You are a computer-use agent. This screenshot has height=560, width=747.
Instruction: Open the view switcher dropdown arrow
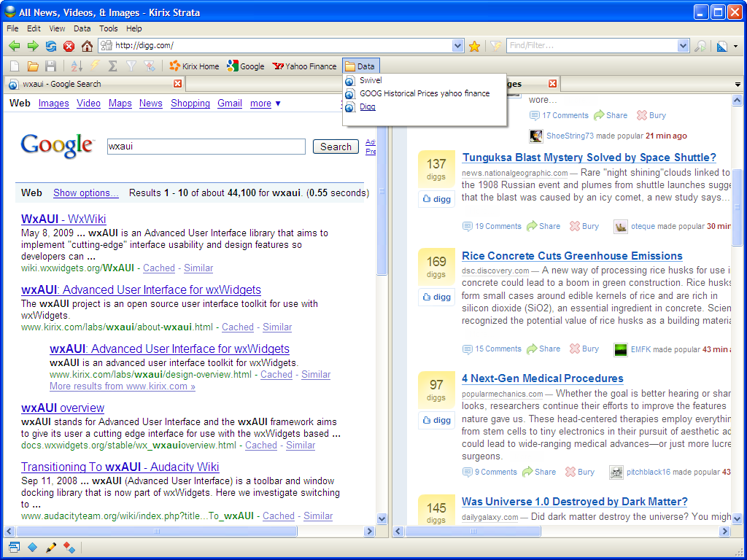coord(735,46)
